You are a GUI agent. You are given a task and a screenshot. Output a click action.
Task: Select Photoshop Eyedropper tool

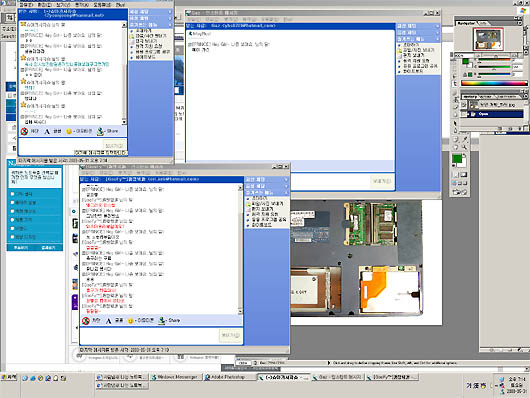pyautogui.click(x=465, y=140)
